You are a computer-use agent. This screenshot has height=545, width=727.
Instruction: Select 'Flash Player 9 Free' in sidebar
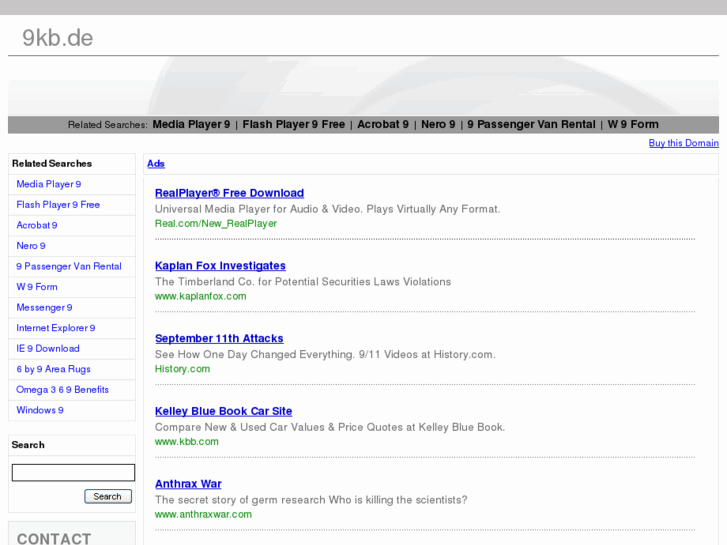coord(58,205)
